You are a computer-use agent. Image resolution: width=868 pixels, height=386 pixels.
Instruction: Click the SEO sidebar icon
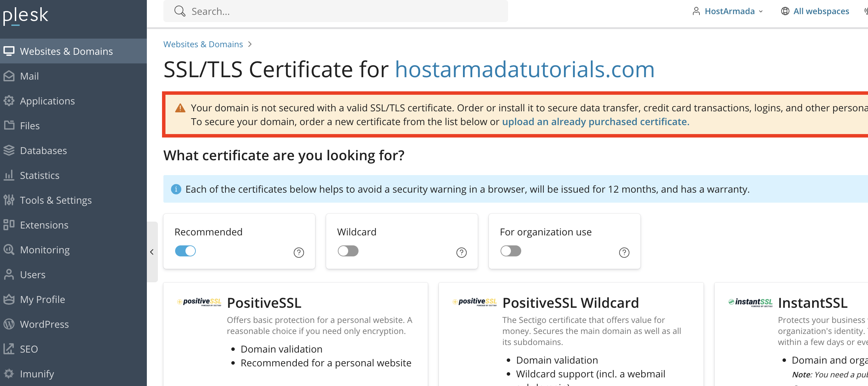pyautogui.click(x=9, y=349)
